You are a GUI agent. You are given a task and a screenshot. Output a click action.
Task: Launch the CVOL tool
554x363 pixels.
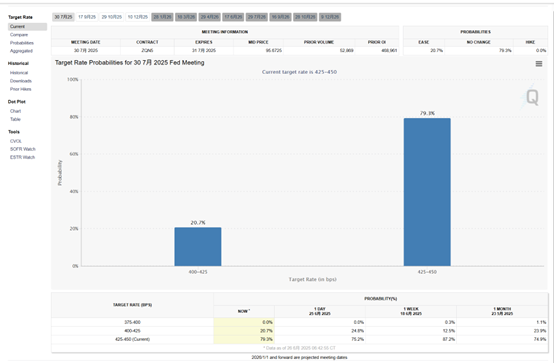point(16,141)
